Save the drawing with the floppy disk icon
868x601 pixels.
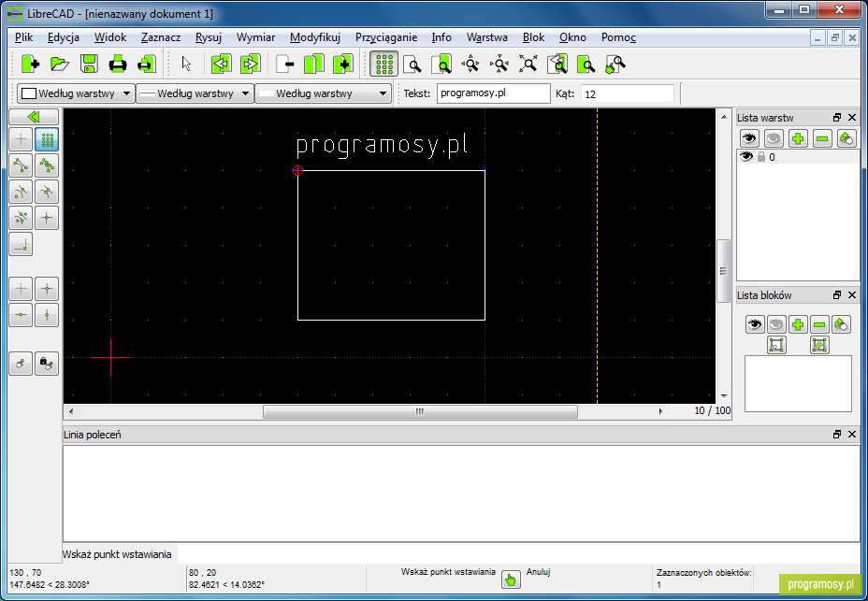pos(89,64)
